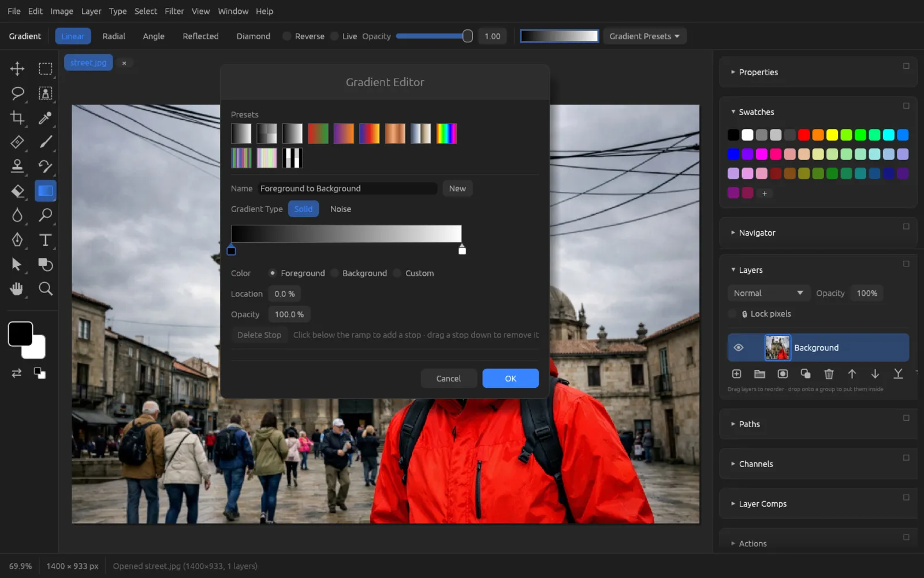Select the Clone Stamp tool
Image resolution: width=924 pixels, height=578 pixels.
point(17,166)
